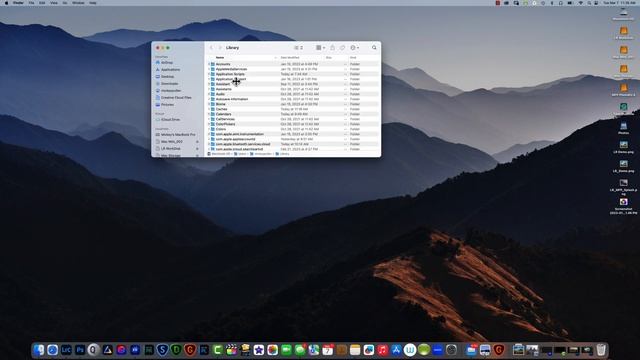This screenshot has width=640, height=360.
Task: Open the Group By grid dropdown
Action: 320,48
